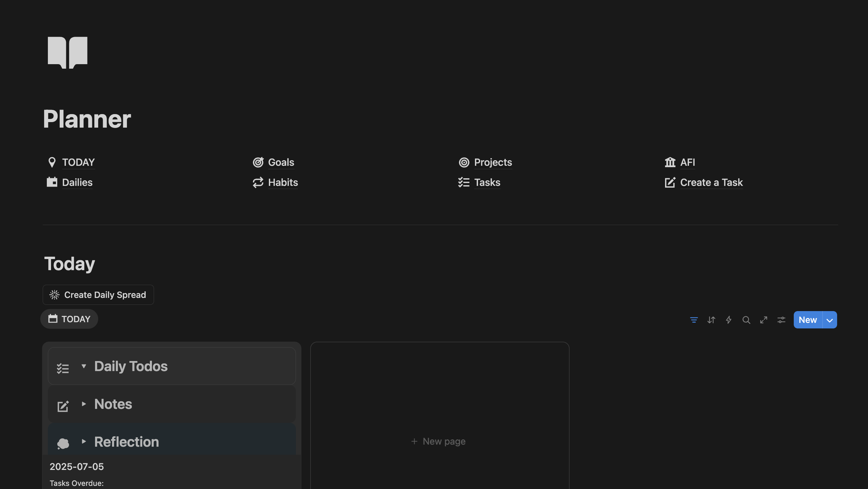This screenshot has height=489, width=868.
Task: Open view settings sliders icon
Action: [x=781, y=320]
